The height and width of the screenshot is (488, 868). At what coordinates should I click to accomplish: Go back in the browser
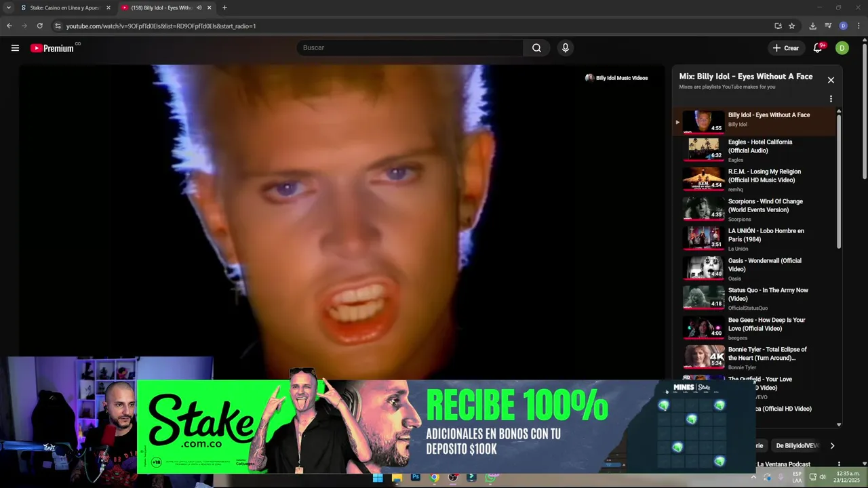[9, 26]
